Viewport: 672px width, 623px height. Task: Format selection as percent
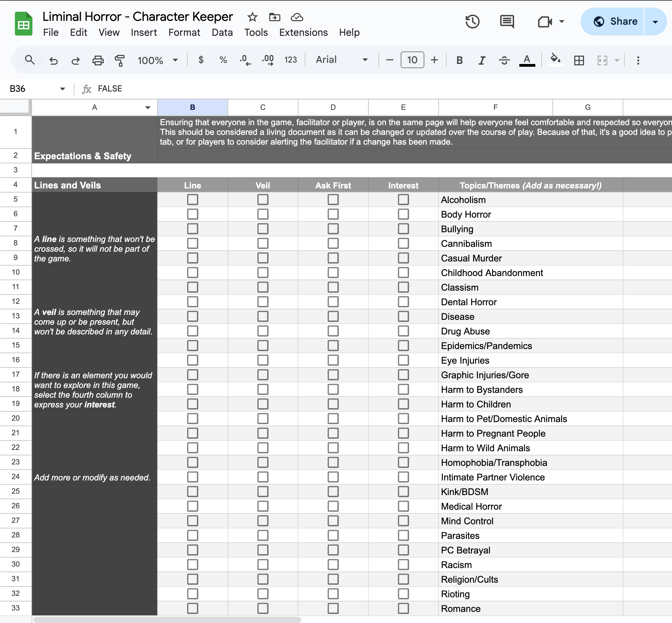click(x=223, y=60)
